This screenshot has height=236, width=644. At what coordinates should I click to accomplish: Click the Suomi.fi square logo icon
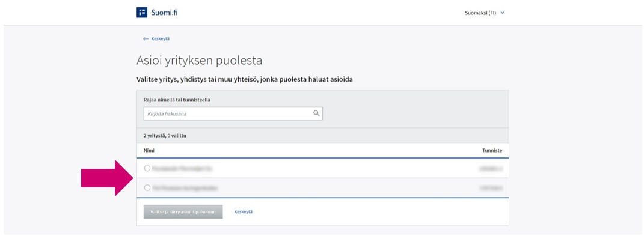click(142, 13)
